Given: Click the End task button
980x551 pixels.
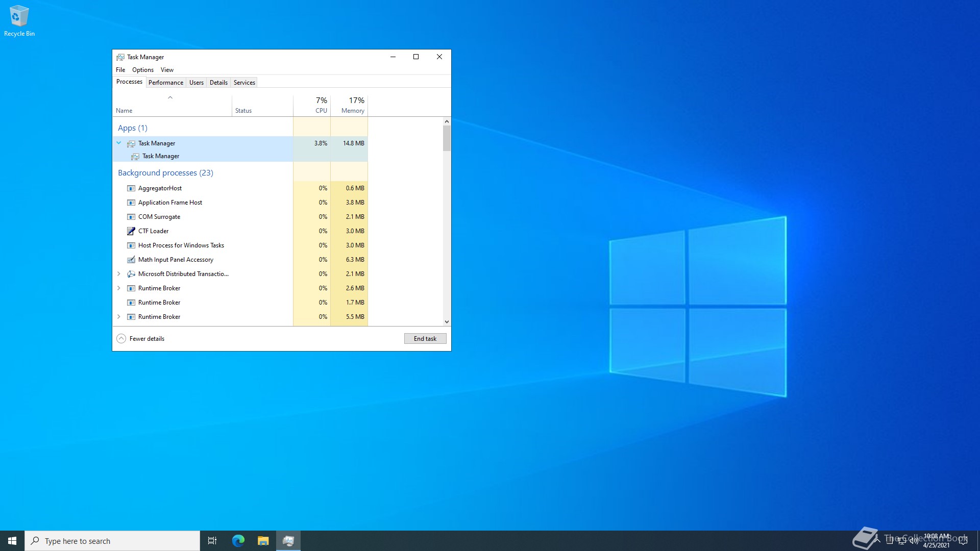Looking at the screenshot, I should 425,339.
